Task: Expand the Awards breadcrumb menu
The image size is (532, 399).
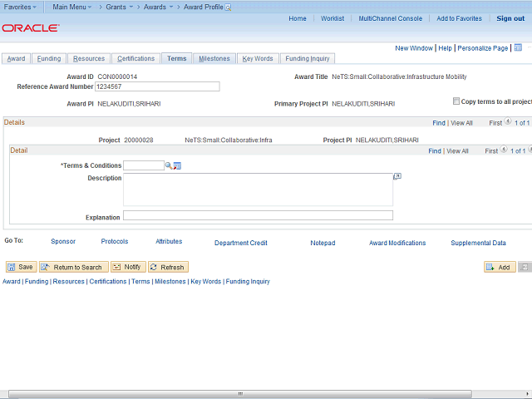Action: click(158, 7)
